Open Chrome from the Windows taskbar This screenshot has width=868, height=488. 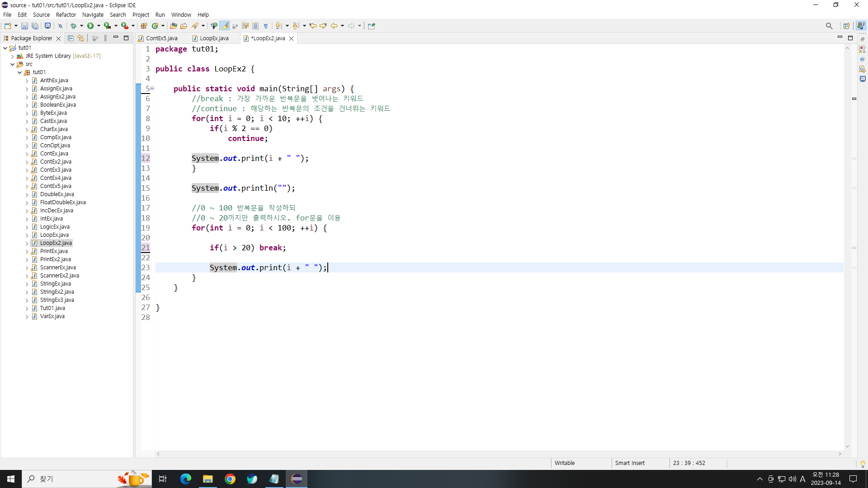230,479
